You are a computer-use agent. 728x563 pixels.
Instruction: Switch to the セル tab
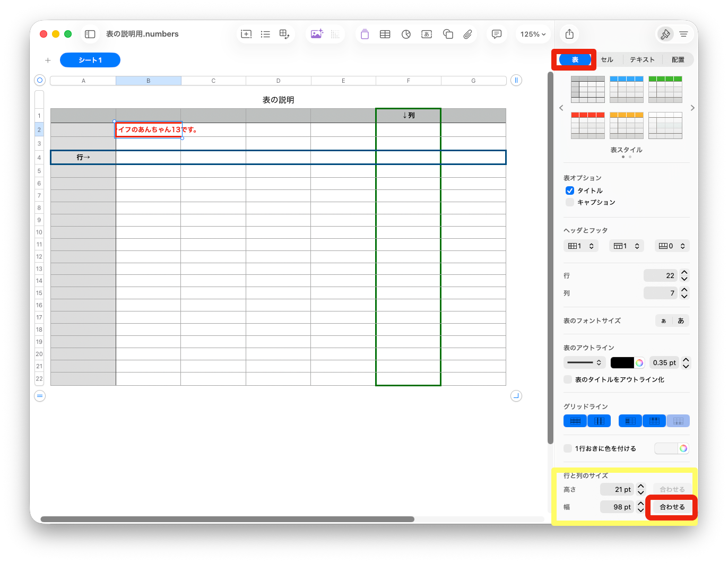607,60
